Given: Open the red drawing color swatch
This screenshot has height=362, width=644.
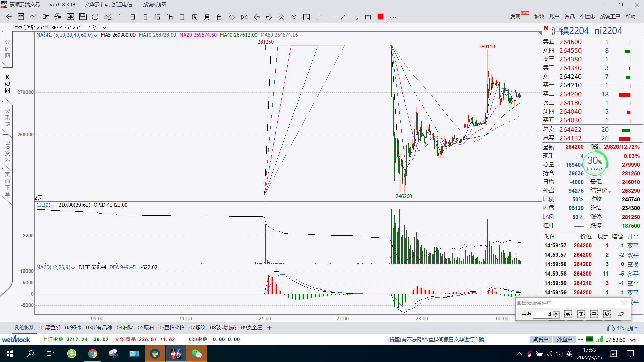Looking at the screenshot, I should coord(380,17).
